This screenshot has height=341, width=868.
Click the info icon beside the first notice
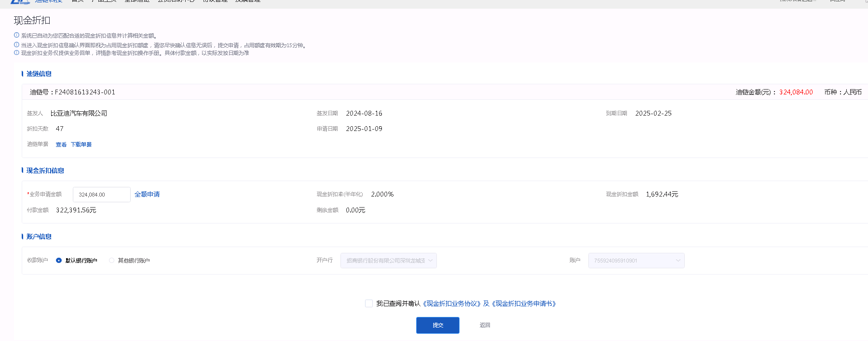pos(16,35)
